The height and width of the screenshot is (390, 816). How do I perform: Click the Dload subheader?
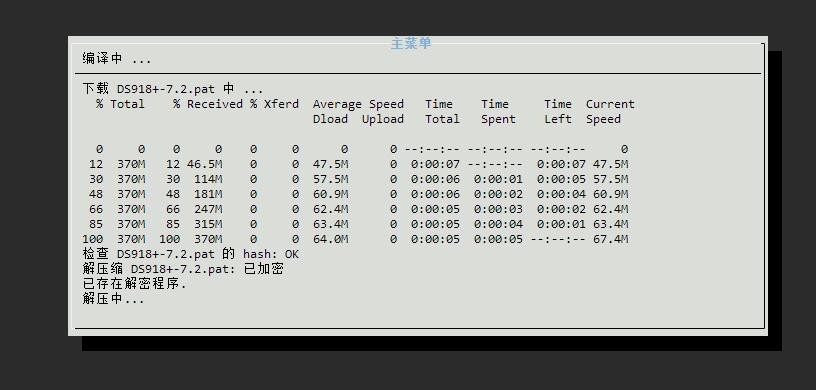pos(330,119)
